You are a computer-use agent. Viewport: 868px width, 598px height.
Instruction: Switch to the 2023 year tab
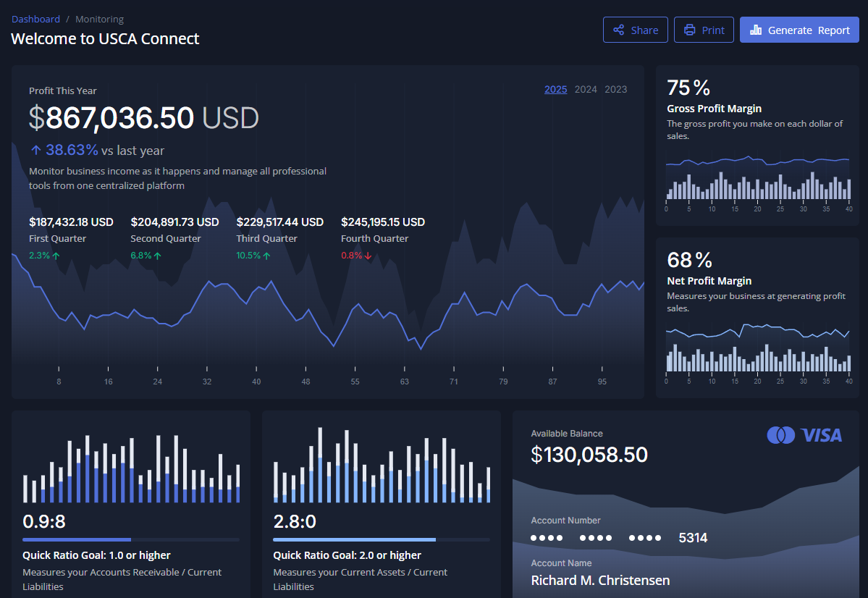[x=615, y=89]
